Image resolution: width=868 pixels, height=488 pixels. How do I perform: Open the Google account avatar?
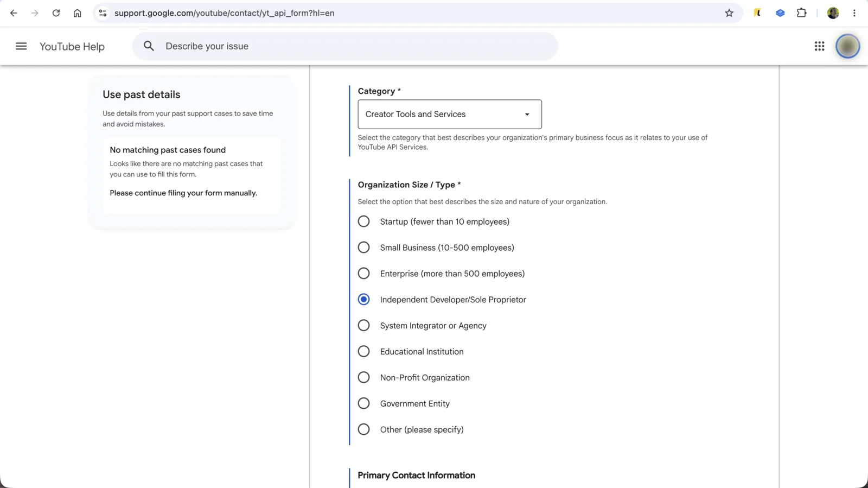coord(847,46)
